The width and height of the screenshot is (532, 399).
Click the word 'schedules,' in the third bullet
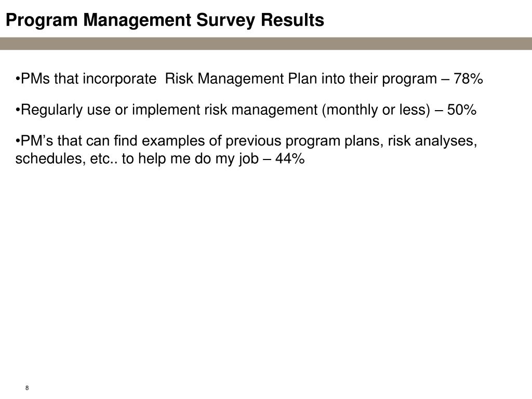point(50,159)
